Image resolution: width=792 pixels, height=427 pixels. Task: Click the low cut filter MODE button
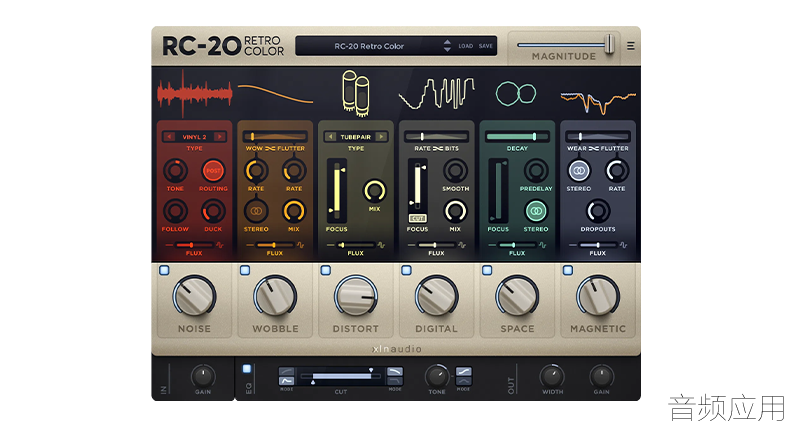[286, 376]
